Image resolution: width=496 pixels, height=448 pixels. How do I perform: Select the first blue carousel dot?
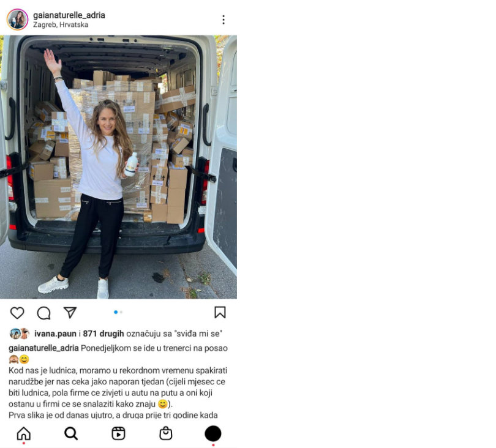tap(116, 312)
